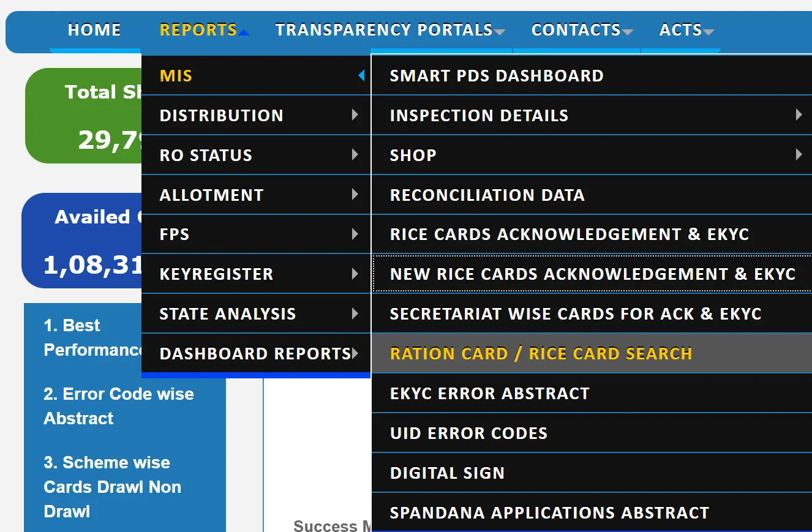This screenshot has height=532, width=812.
Task: Open SECRETARIAT WISE CARDS FOR ACK & EKYC
Action: pyautogui.click(x=592, y=313)
